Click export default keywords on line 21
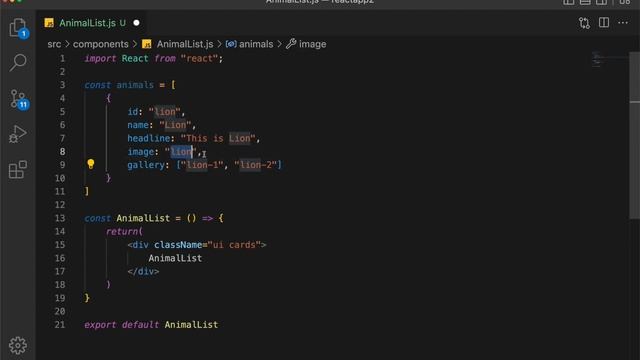 coord(122,324)
